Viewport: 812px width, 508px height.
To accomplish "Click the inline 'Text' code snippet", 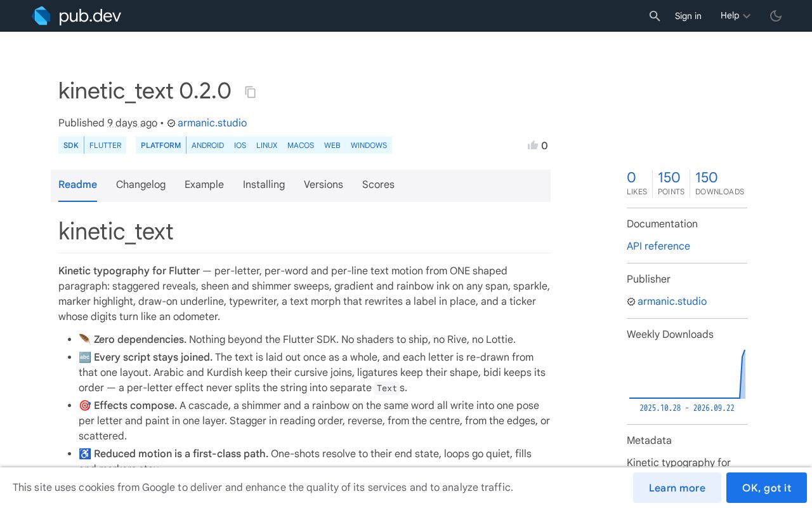I will pos(386,388).
